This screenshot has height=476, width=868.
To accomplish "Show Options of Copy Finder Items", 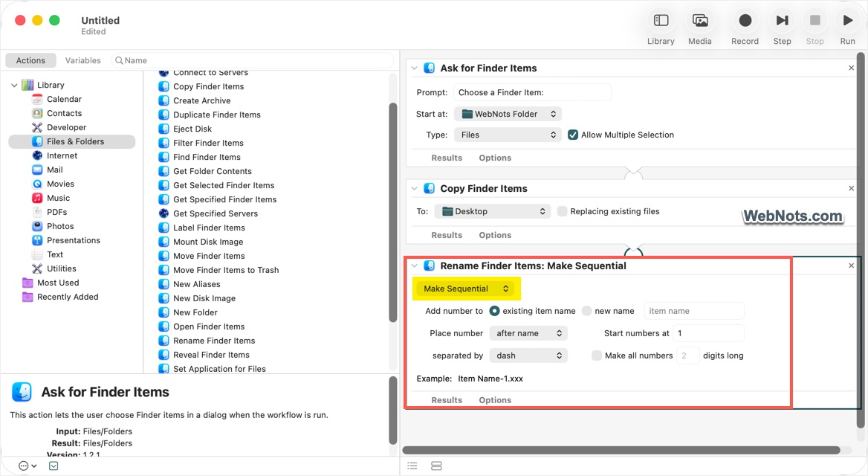I will [495, 235].
